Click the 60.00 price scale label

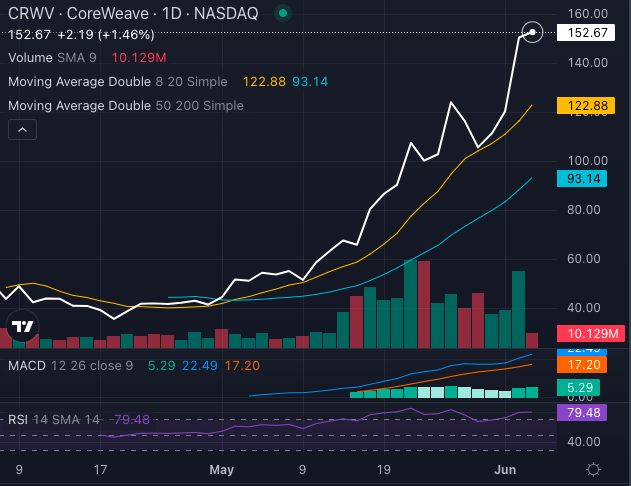click(584, 259)
